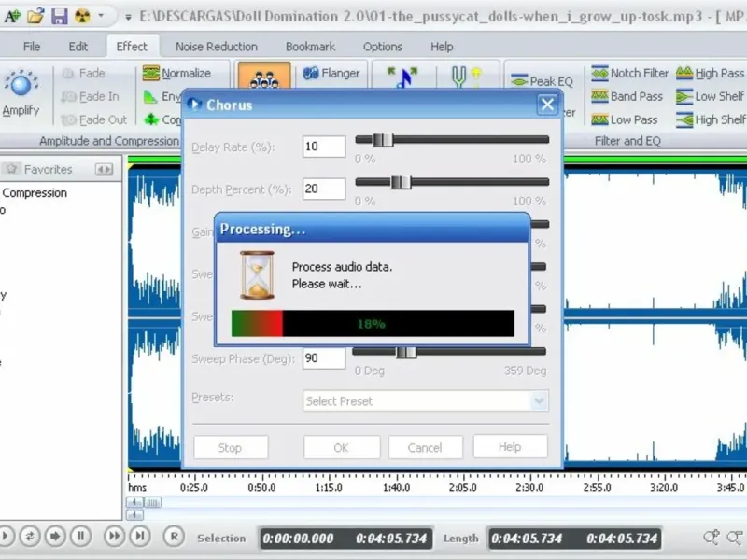This screenshot has width=747, height=560.
Task: Click the Delay Rate value field
Action: pyautogui.click(x=324, y=147)
